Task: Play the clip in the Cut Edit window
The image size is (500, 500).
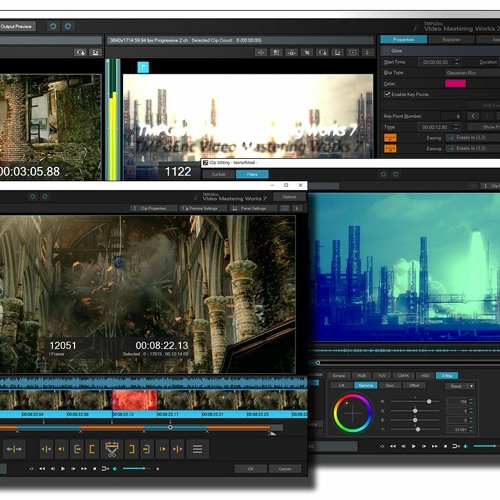Action: coord(63,469)
